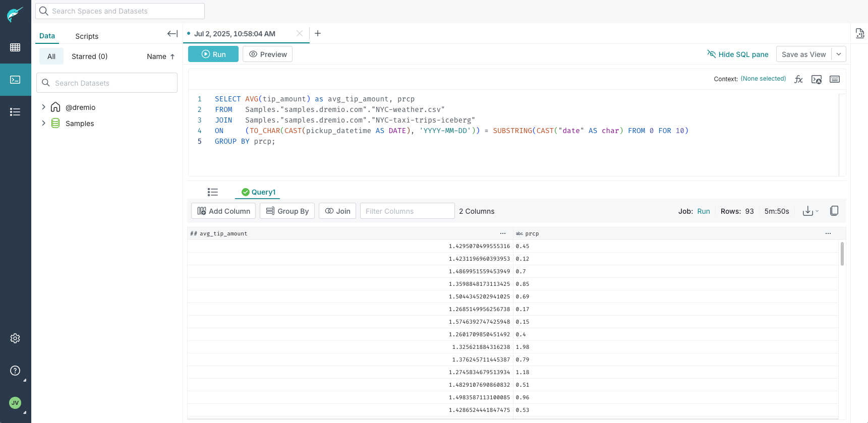Open the Jobs list icon in sidebar
This screenshot has height=423, width=868.
point(15,112)
